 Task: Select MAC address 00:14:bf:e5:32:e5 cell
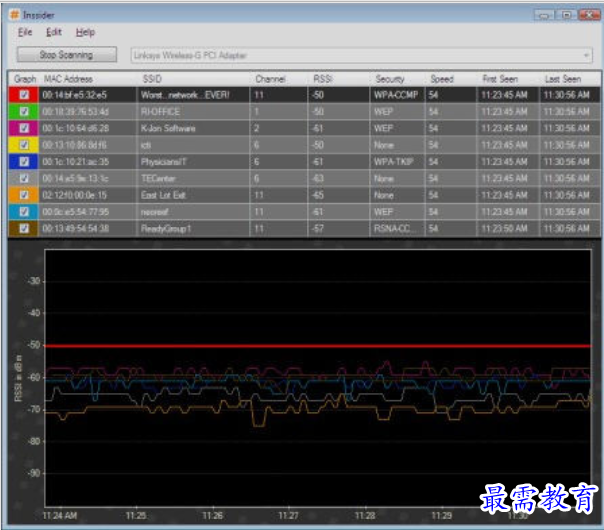point(75,95)
